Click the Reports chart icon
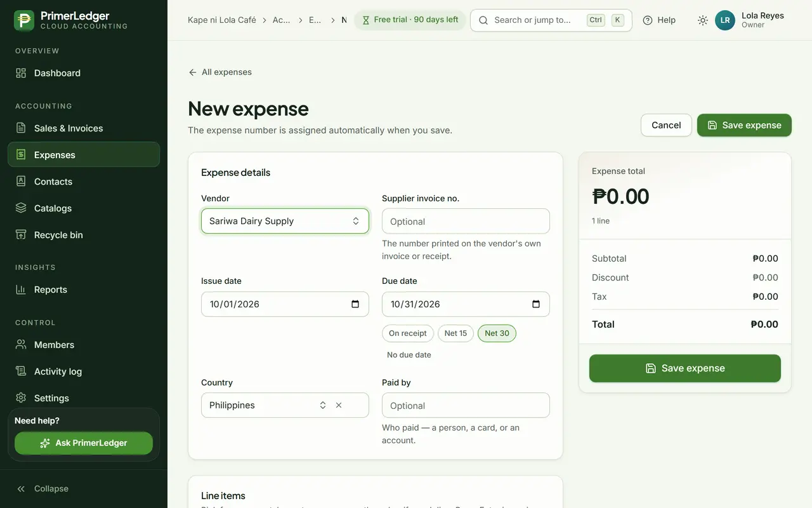This screenshot has height=508, width=812. pyautogui.click(x=21, y=290)
